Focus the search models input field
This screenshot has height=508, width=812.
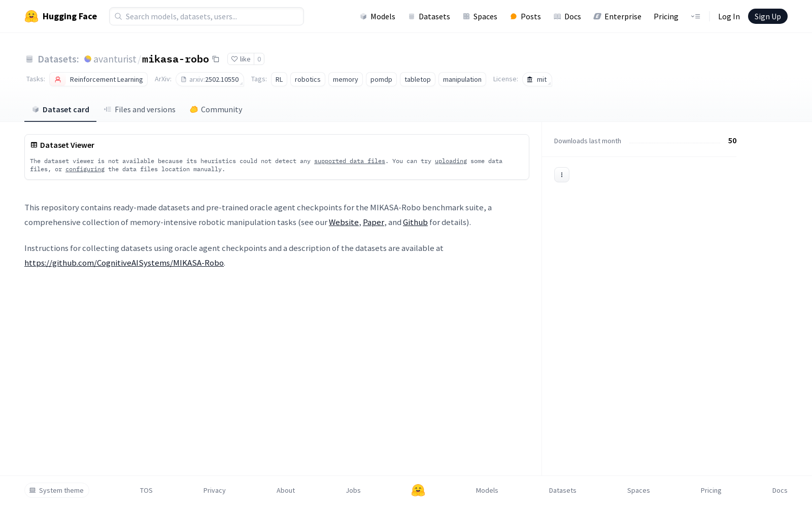207,16
